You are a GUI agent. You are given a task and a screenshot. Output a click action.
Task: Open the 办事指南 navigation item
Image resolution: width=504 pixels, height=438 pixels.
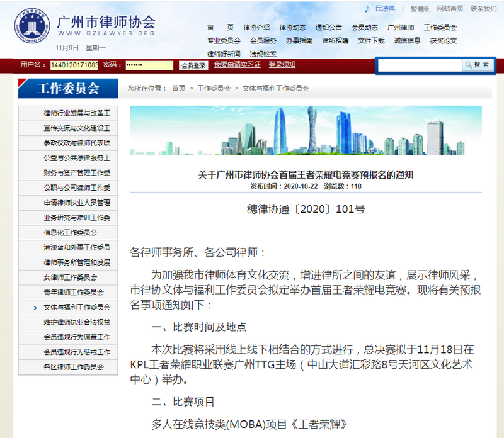pos(299,40)
